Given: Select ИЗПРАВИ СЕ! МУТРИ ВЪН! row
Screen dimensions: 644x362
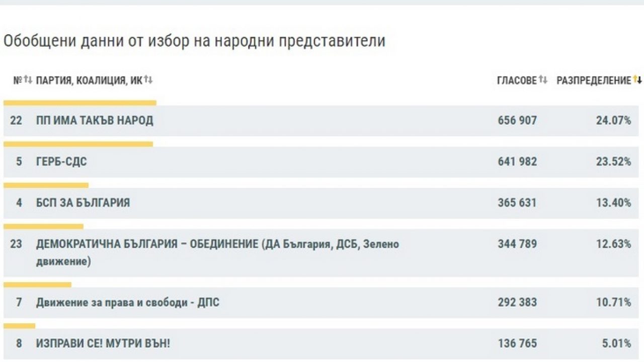Looking at the screenshot, I should tap(103, 344).
